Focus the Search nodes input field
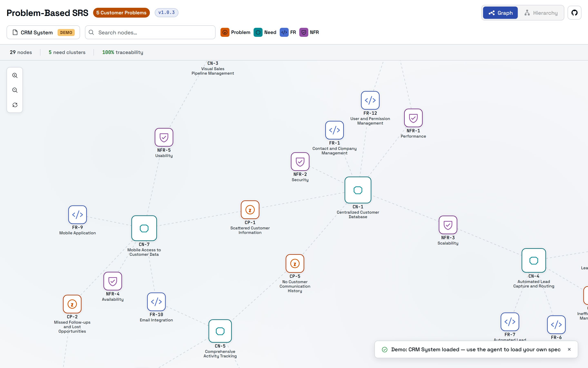The height and width of the screenshot is (368, 588). tap(150, 32)
